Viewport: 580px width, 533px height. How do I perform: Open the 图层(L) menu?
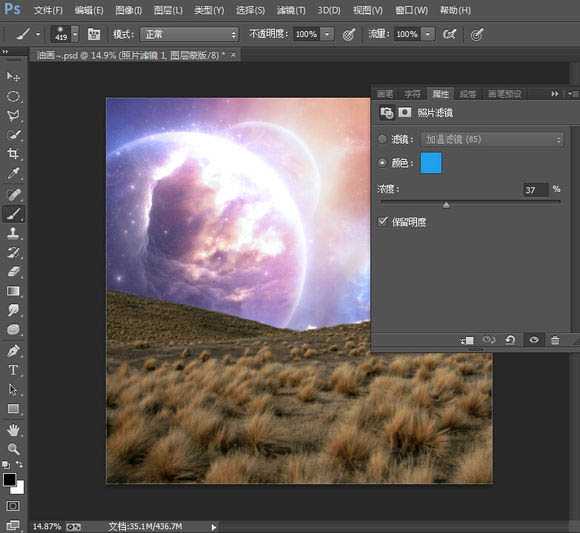pyautogui.click(x=168, y=10)
